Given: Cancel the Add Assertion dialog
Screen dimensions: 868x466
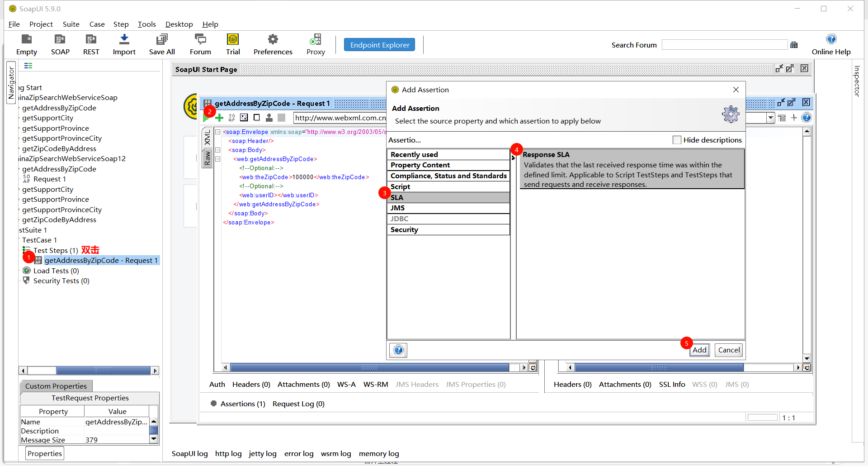Looking at the screenshot, I should click(729, 350).
